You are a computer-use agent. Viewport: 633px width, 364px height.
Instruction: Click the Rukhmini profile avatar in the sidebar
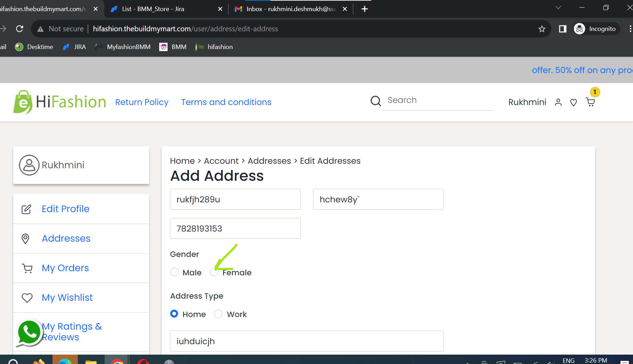coord(29,165)
